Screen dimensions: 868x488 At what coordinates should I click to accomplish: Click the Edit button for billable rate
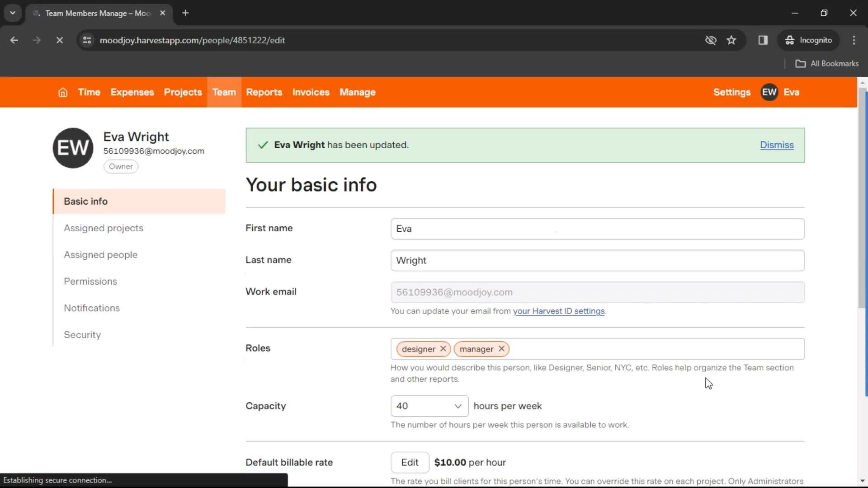point(410,462)
